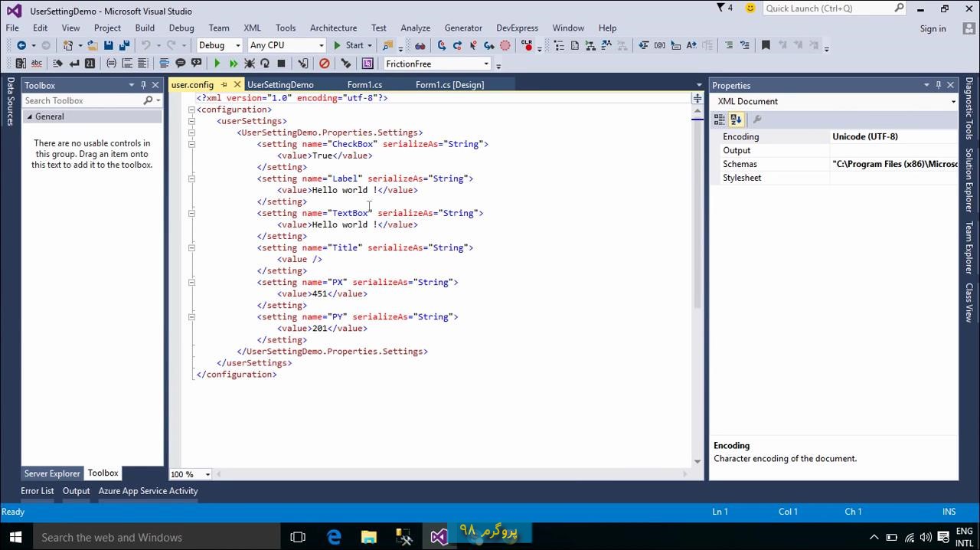Pin the Properties panel with the pin icon
This screenshot has width=980, height=550.
coord(938,85)
